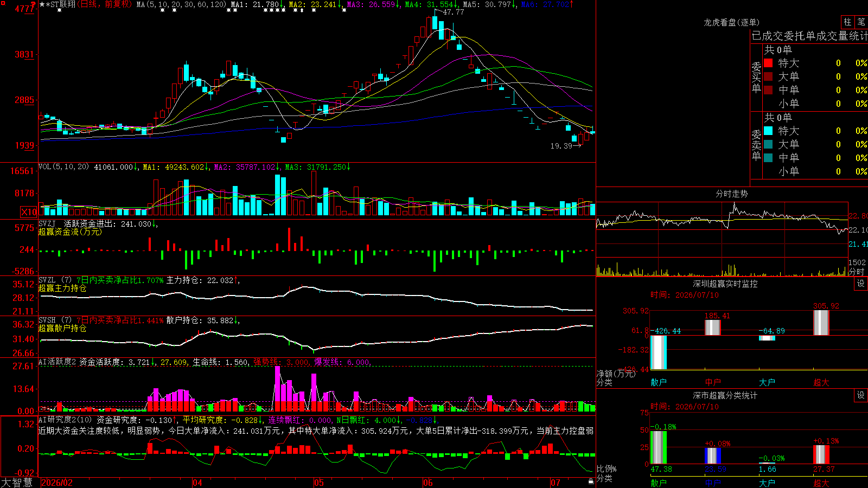Click the lock icon on the time axis
This screenshot has width=868, height=488.
(591, 481)
